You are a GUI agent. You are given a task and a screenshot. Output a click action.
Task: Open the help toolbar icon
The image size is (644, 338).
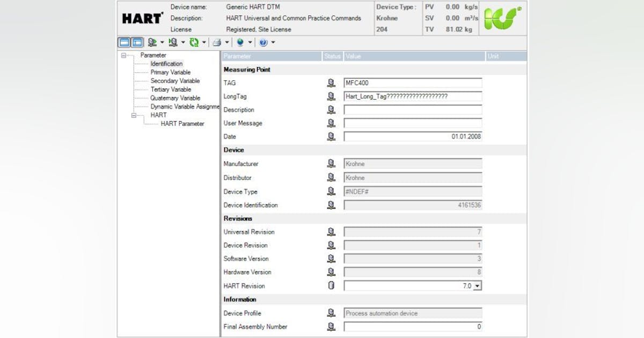coord(264,42)
